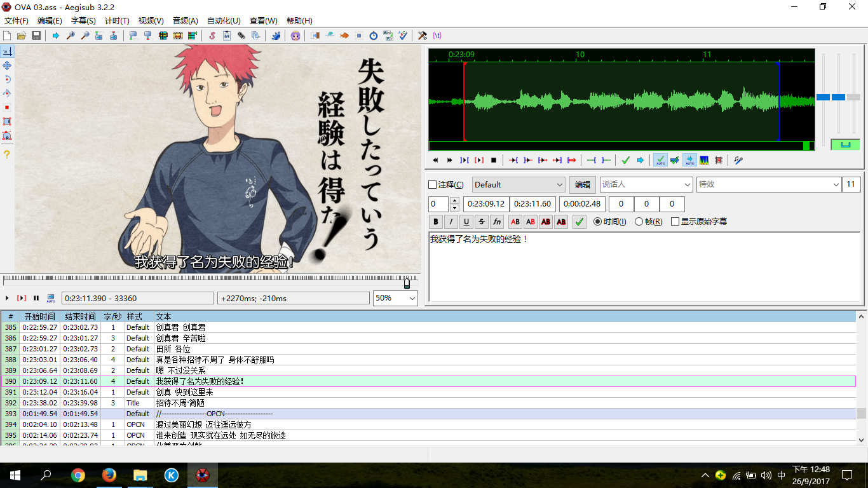Open the 自动化 menu
The image size is (868, 488).
[224, 21]
